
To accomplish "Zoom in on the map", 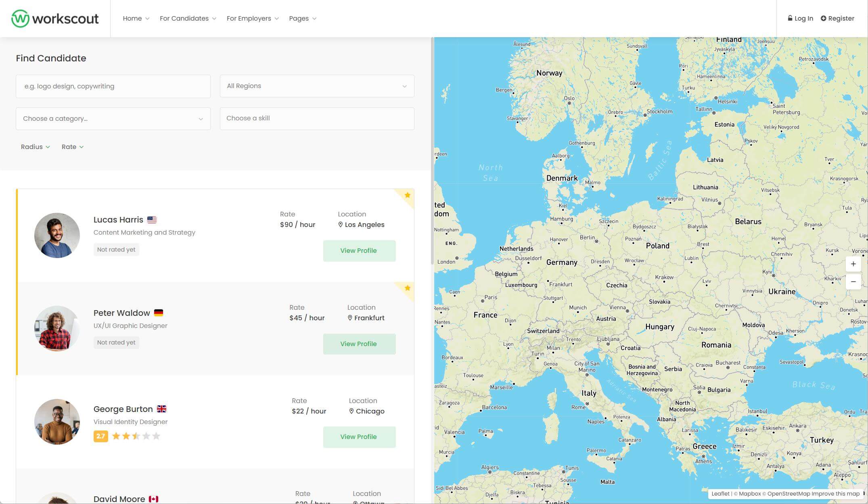I will (853, 264).
